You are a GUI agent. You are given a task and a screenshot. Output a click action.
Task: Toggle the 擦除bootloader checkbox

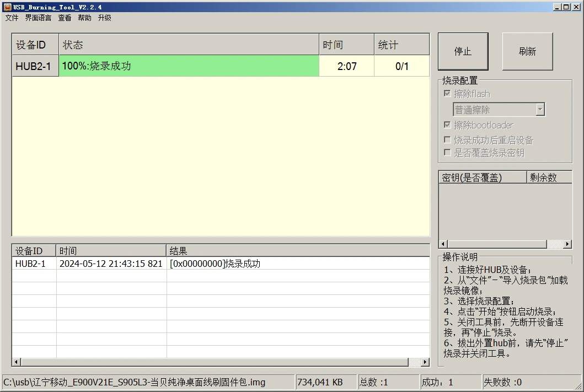447,125
